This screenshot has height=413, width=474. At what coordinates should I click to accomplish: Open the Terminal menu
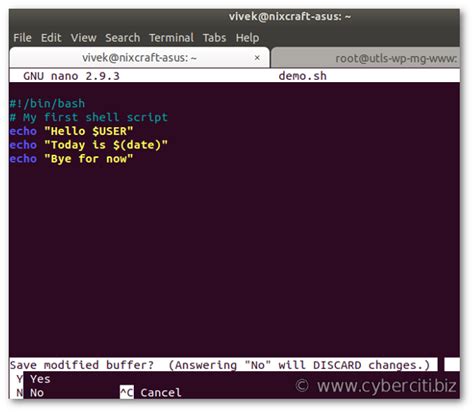(171, 38)
